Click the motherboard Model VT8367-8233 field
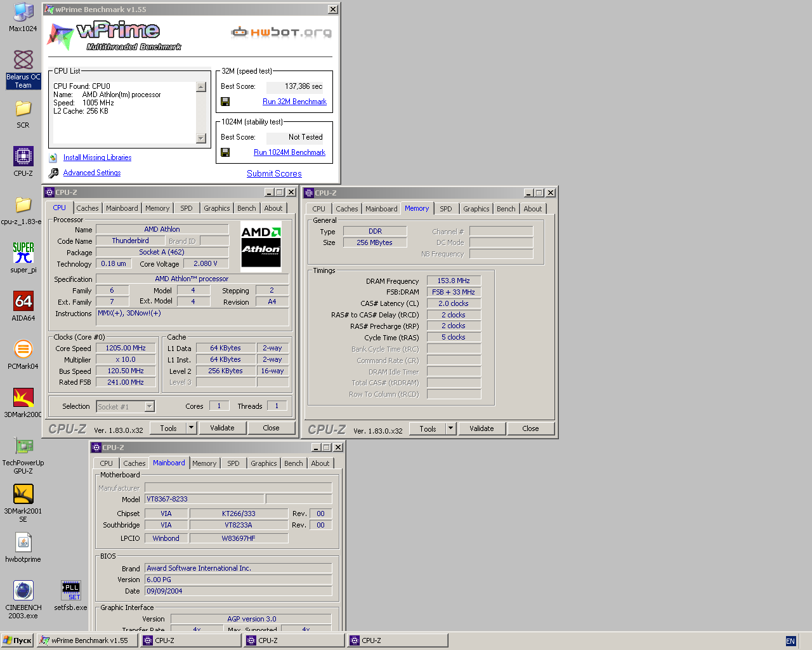This screenshot has width=812, height=650. pyautogui.click(x=204, y=499)
